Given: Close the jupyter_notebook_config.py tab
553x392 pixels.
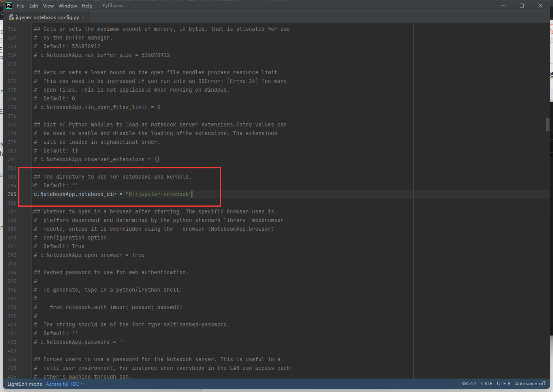Looking at the screenshot, I should point(83,17).
